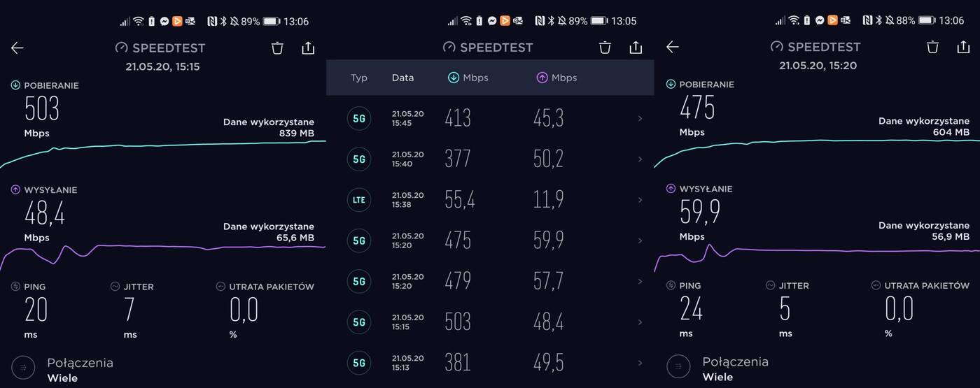This screenshot has height=388, width=980.
Task: Tap 5G badge of the 479 Mbps row
Action: [x=359, y=281]
